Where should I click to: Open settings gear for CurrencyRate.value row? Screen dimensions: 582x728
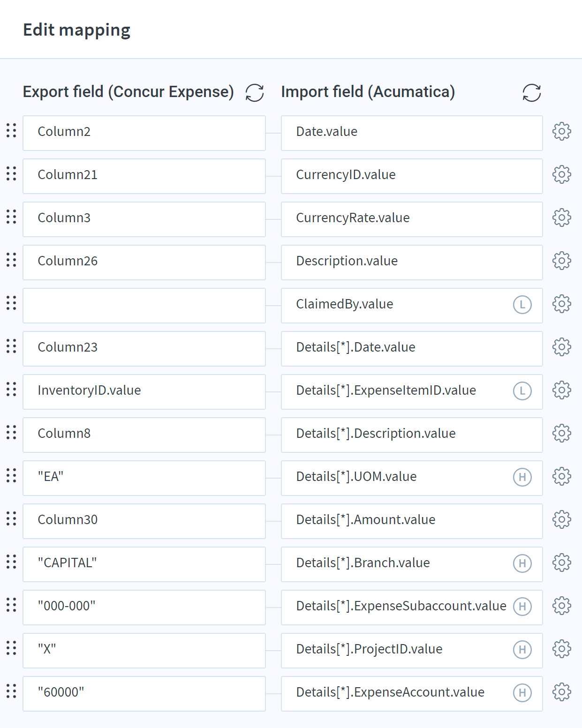(x=562, y=218)
